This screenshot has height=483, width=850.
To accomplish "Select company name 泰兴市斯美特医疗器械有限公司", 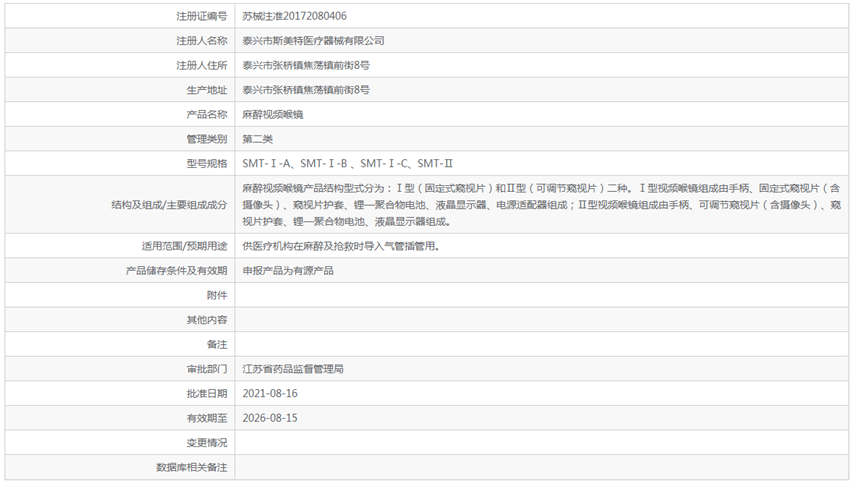I will click(x=313, y=41).
